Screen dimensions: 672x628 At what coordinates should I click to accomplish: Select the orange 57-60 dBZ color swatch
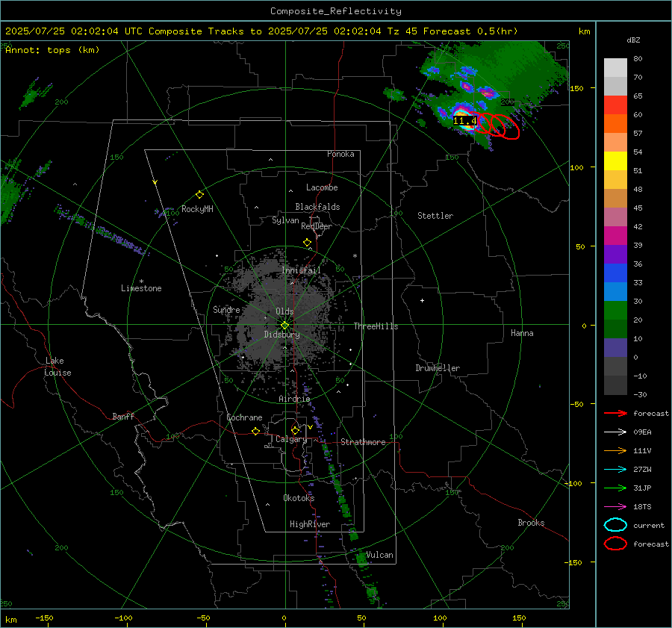pos(615,124)
